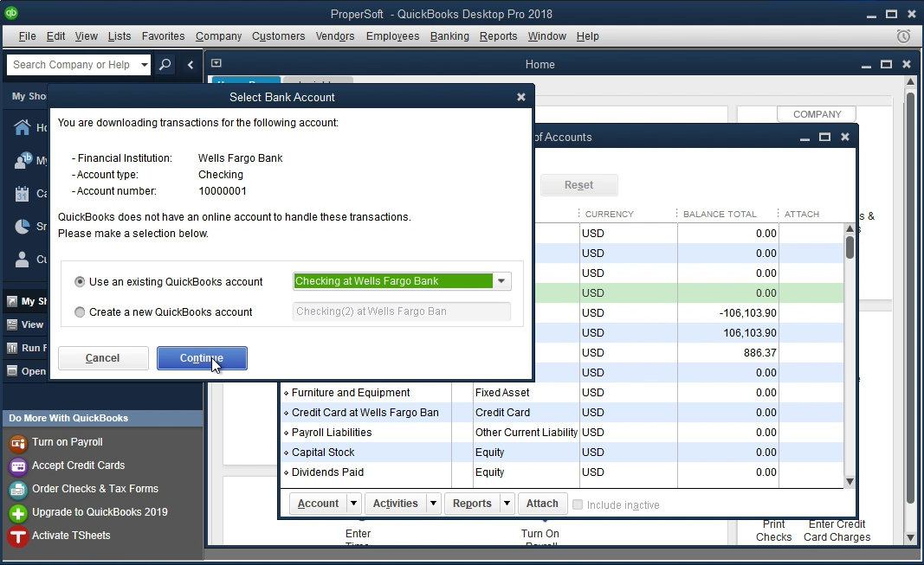
Task: Click the 886.37 balance cell
Action: coord(728,353)
